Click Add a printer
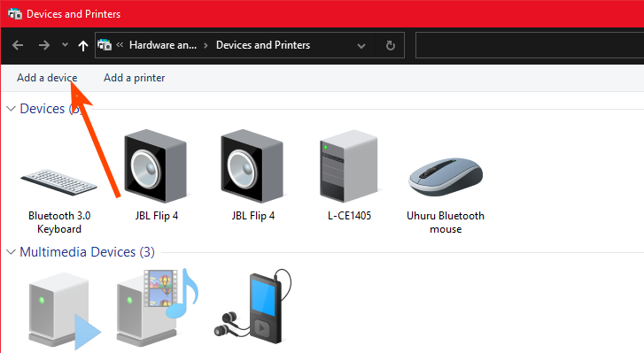This screenshot has height=353, width=644. pos(135,78)
